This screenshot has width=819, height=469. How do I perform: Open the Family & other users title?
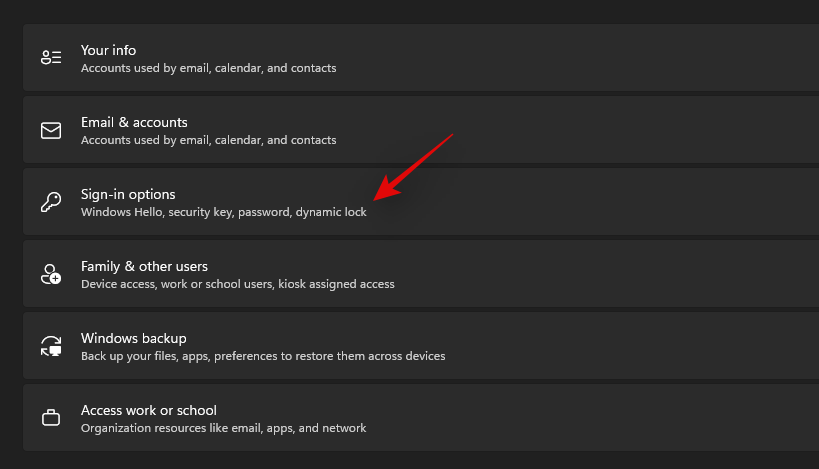point(144,266)
